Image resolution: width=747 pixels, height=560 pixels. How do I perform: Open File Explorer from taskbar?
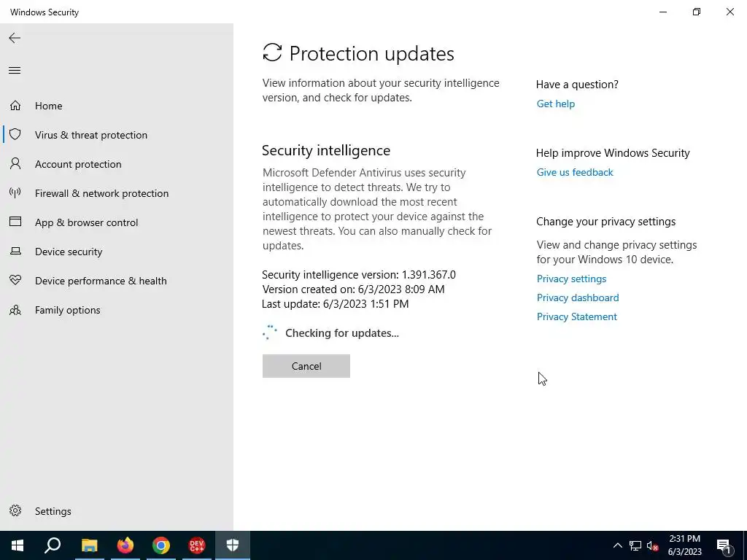click(89, 545)
